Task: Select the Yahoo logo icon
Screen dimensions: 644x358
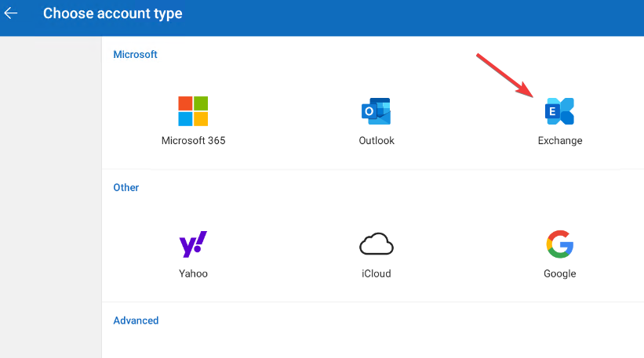Action: point(193,244)
